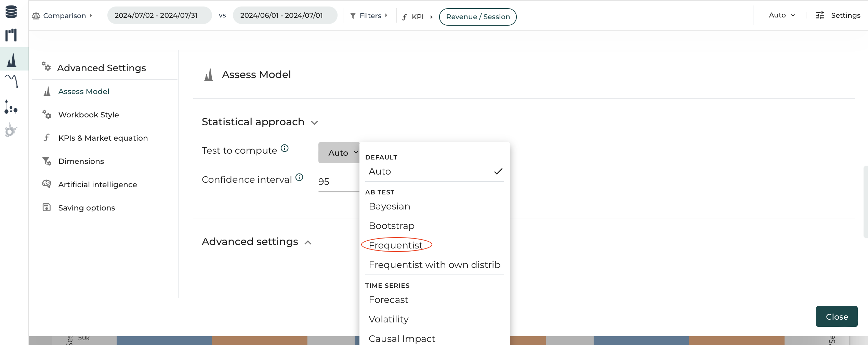868x345 pixels.
Task: Collapse the Statistical approach section
Action: pos(315,123)
